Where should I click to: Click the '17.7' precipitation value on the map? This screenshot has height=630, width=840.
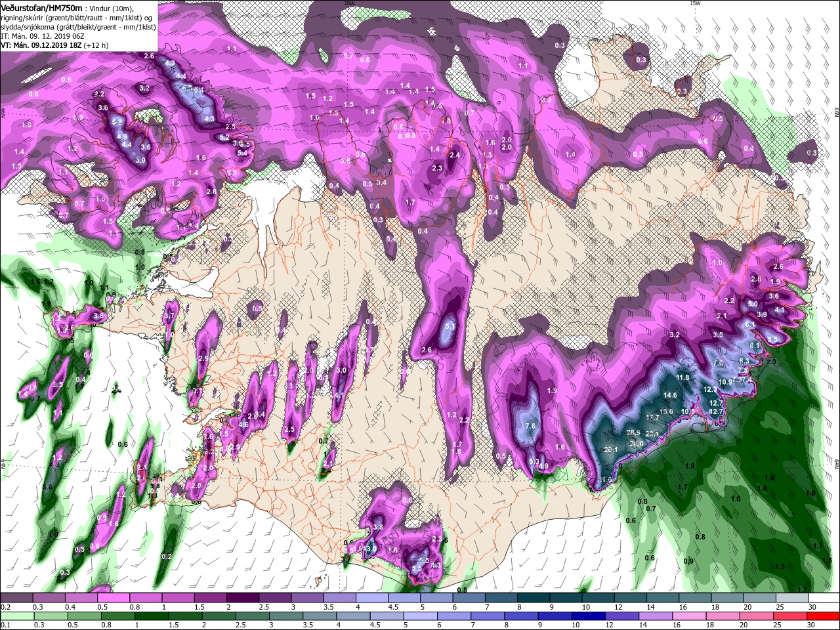[652, 417]
